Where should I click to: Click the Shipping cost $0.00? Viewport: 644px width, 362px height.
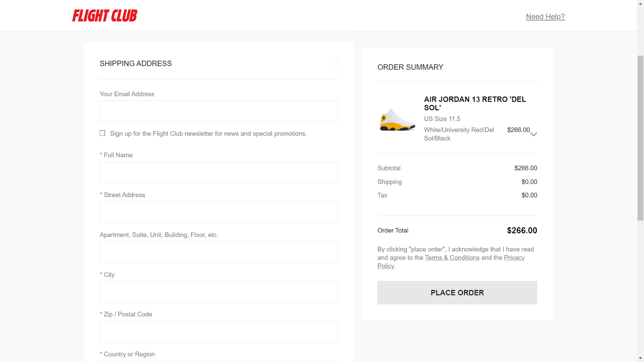(529, 182)
